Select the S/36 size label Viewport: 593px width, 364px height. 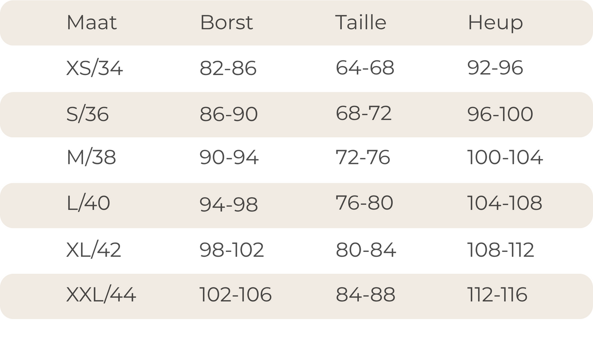click(x=87, y=114)
